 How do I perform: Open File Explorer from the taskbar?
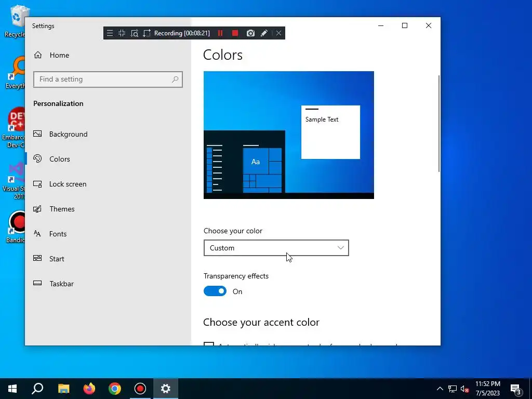pyautogui.click(x=63, y=389)
